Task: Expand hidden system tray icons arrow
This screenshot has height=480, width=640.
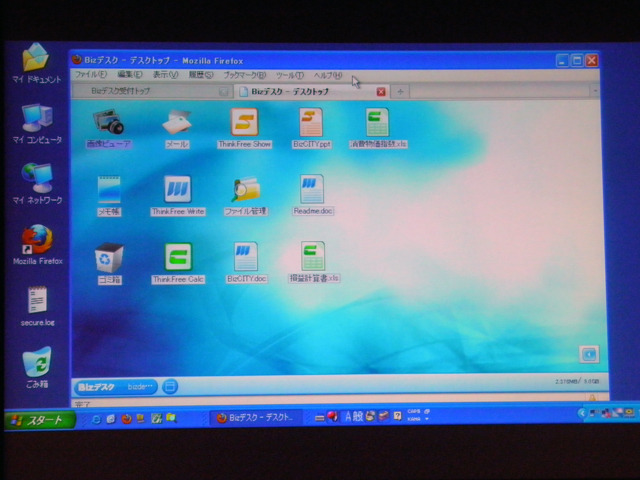Action: (582, 413)
